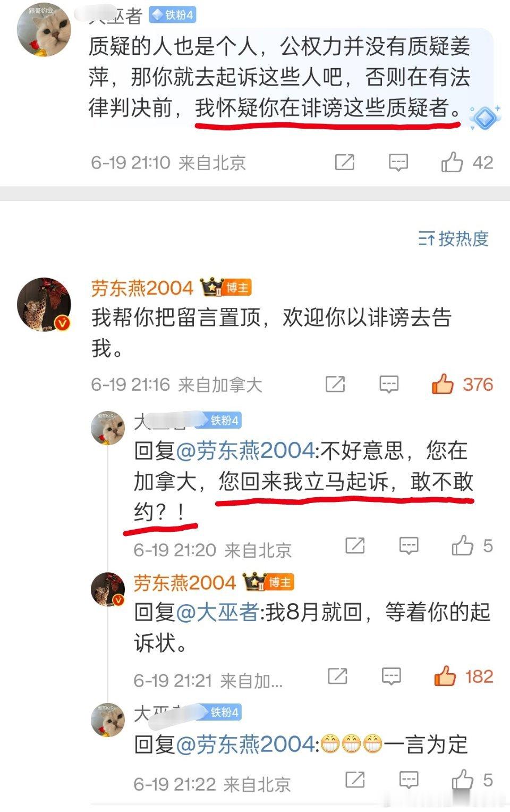
Task: Click the share icon on the 6-19 21:10 comment
Action: pos(345,162)
